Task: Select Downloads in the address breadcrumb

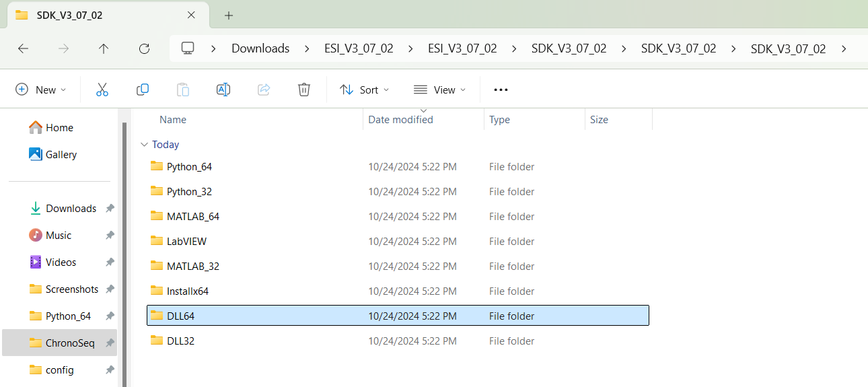Action: pyautogui.click(x=260, y=48)
